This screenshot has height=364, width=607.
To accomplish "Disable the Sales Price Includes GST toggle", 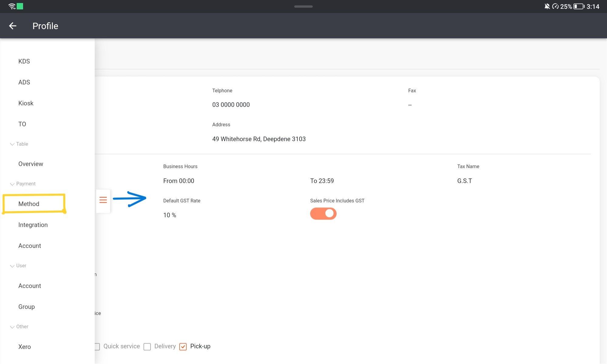I will point(323,214).
